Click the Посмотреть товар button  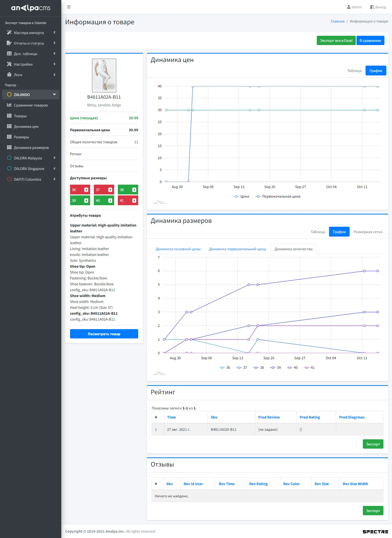(104, 334)
